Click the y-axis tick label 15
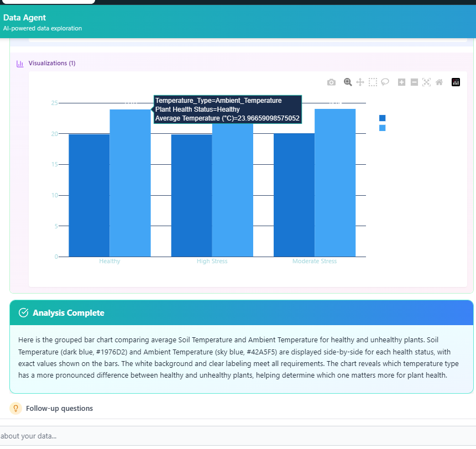Image resolution: width=476 pixels, height=449 pixels. point(54,165)
